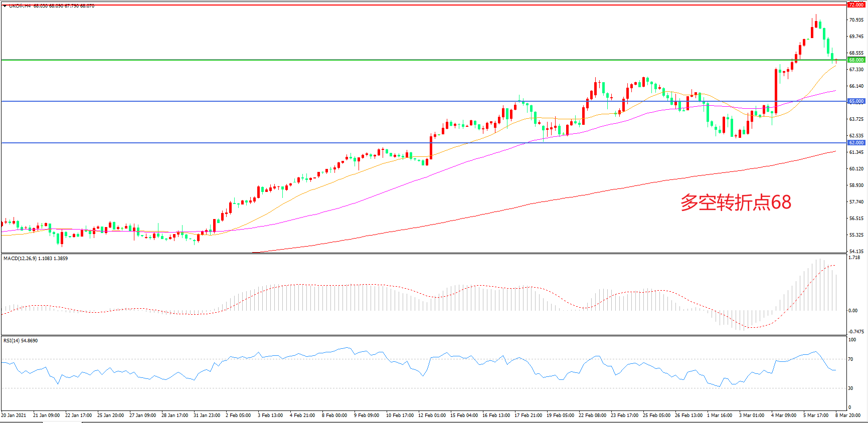This screenshot has height=423, width=868.
Task: Click the 70.935 price axis label
Action: (x=856, y=20)
